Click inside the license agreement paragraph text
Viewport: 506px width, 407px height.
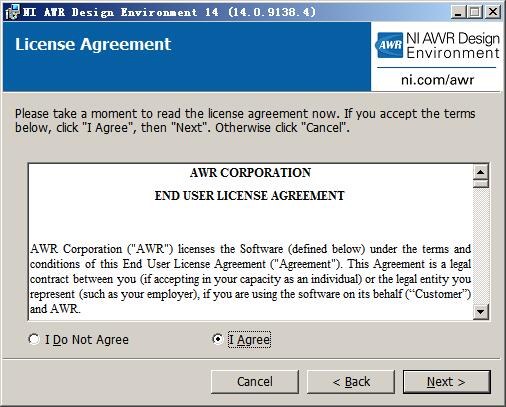tap(250, 279)
